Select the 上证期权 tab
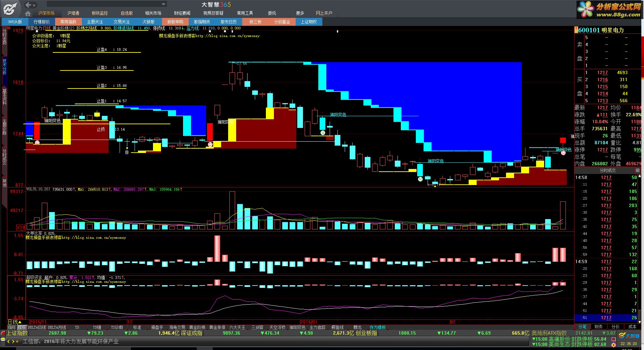Image resolution: width=644 pixels, height=350 pixels. click(x=309, y=22)
